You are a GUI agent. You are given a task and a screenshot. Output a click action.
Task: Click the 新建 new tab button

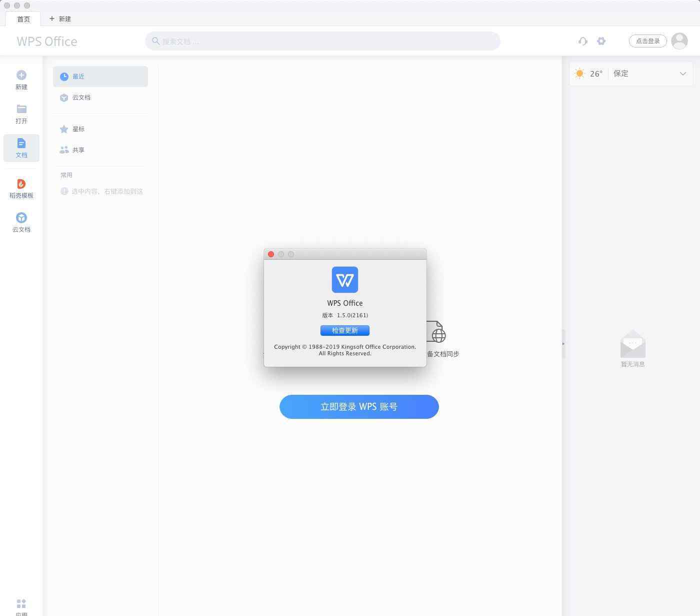[x=60, y=19]
